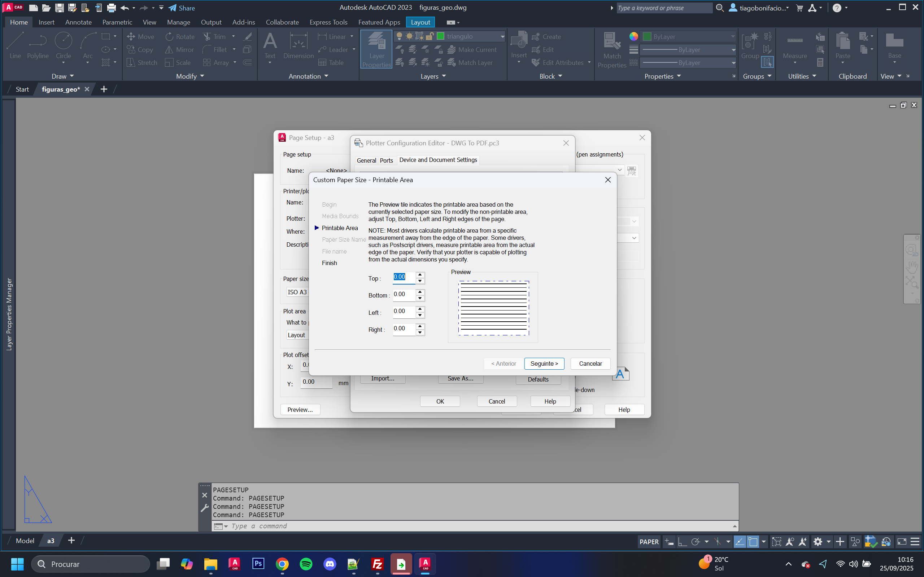Open the ByLayer color dropdown
924x577 pixels.
coord(733,37)
